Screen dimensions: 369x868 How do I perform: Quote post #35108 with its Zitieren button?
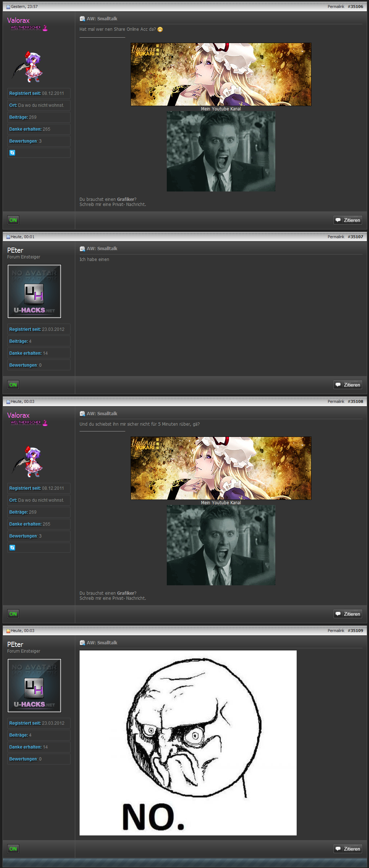(348, 614)
